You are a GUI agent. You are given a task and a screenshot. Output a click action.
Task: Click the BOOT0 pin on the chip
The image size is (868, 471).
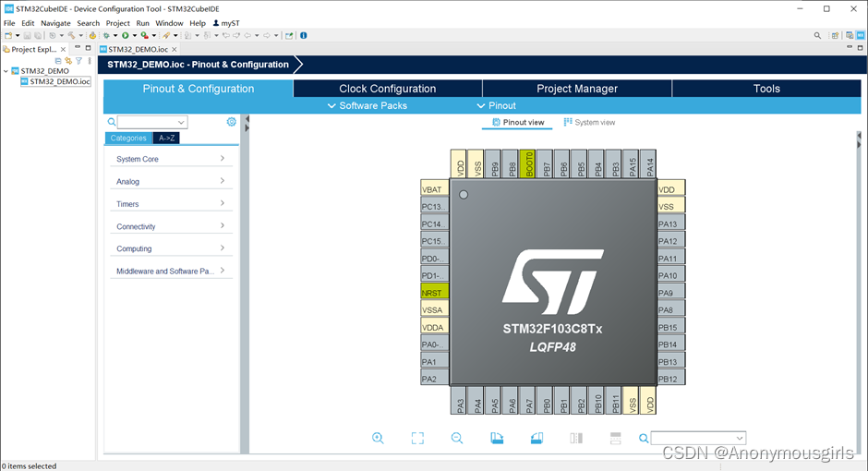tap(527, 163)
